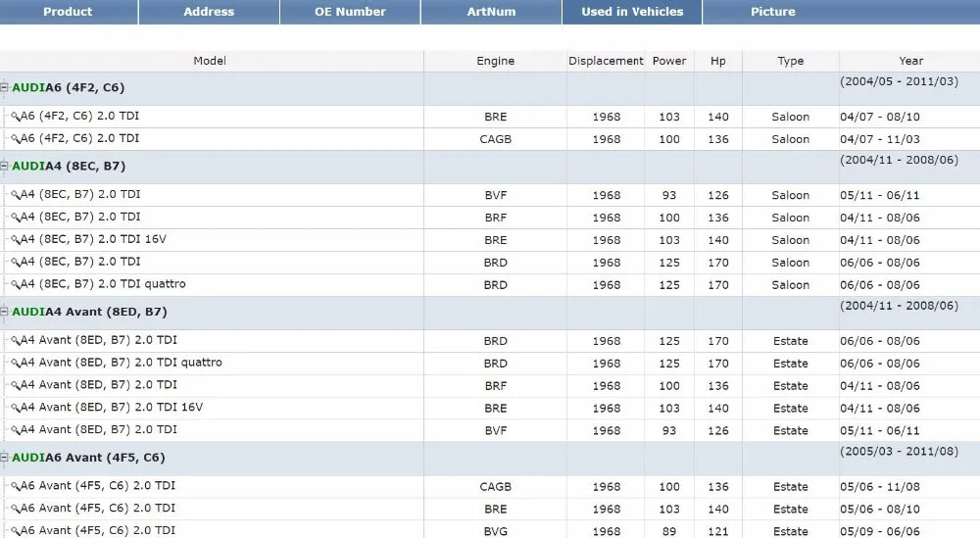980x538 pixels.
Task: Go to the OE Number tab
Action: tap(350, 12)
